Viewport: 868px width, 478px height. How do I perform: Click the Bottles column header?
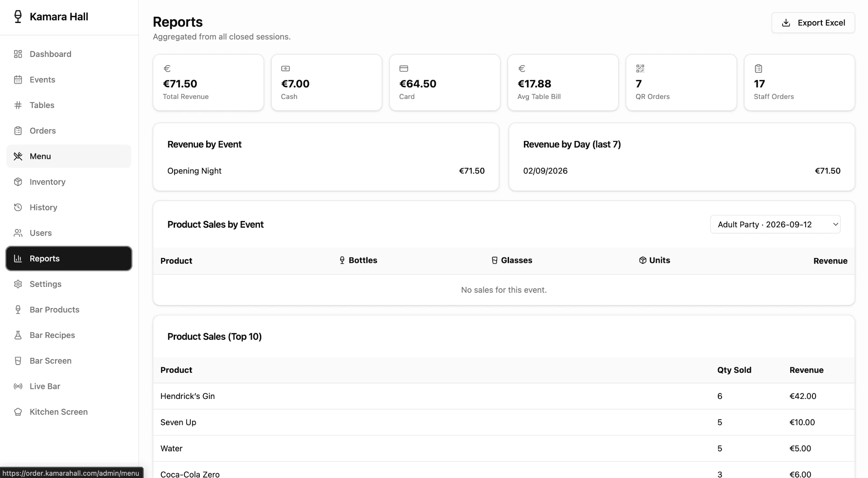[358, 260]
